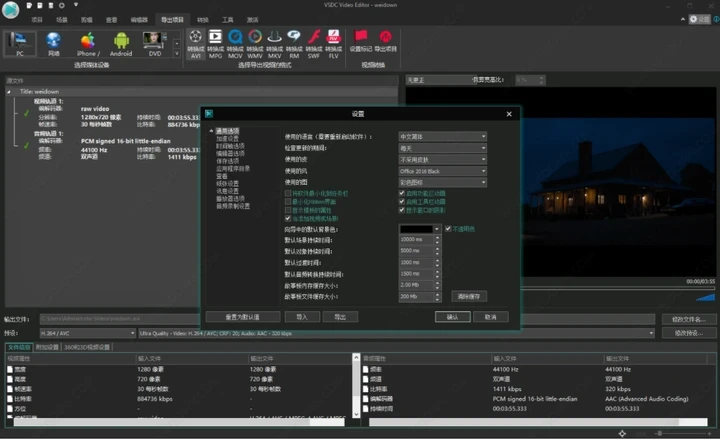720x440 pixels.
Task: Choose the RM export format icon
Action: [294, 44]
